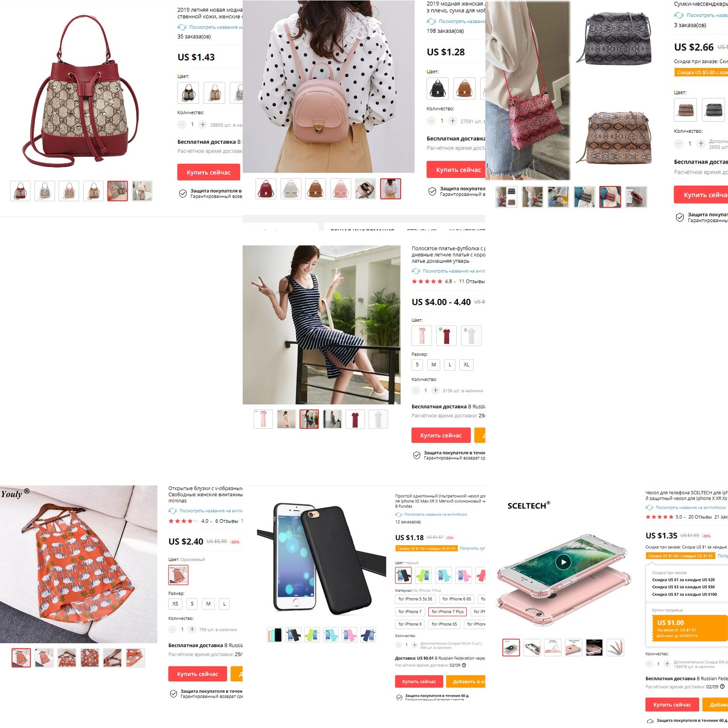Increase quantity in the striped dress listing
This screenshot has height=728, width=728.
click(435, 390)
